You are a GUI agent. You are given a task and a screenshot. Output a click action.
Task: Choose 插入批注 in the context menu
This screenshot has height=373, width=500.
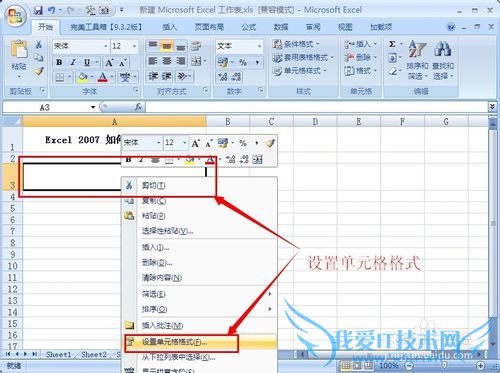pyautogui.click(x=200, y=325)
